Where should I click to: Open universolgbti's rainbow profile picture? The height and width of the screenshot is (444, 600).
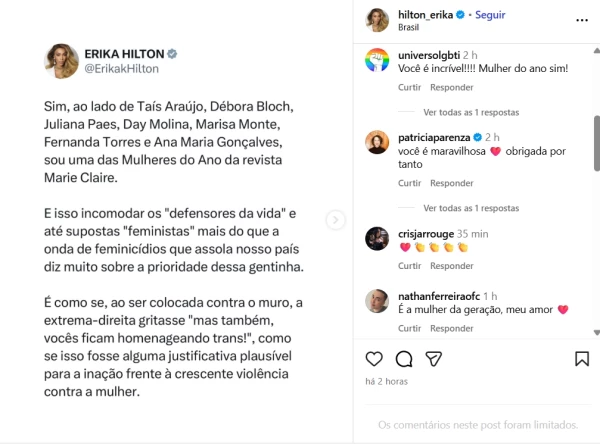pyautogui.click(x=377, y=63)
